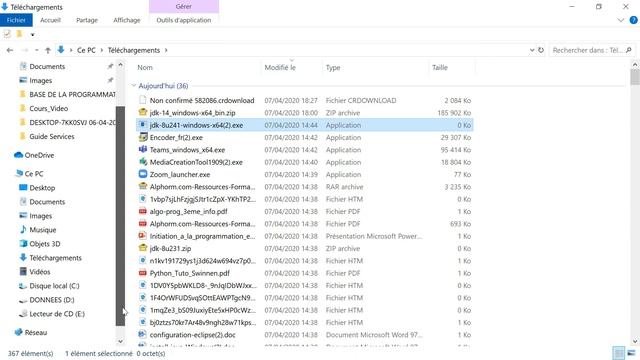Open Objets 3D in navigation pane
Viewport: 640px width, 360px height.
[44, 244]
